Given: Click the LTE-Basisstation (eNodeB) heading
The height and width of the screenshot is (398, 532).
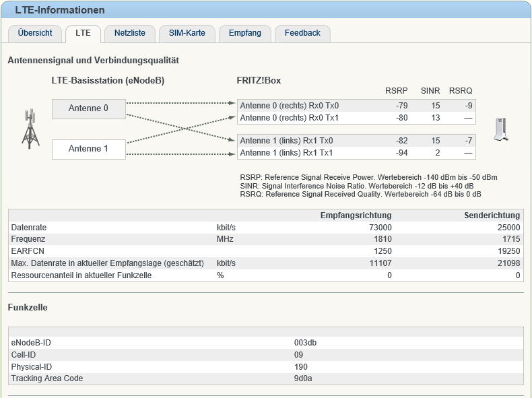Looking at the screenshot, I should pos(108,81).
